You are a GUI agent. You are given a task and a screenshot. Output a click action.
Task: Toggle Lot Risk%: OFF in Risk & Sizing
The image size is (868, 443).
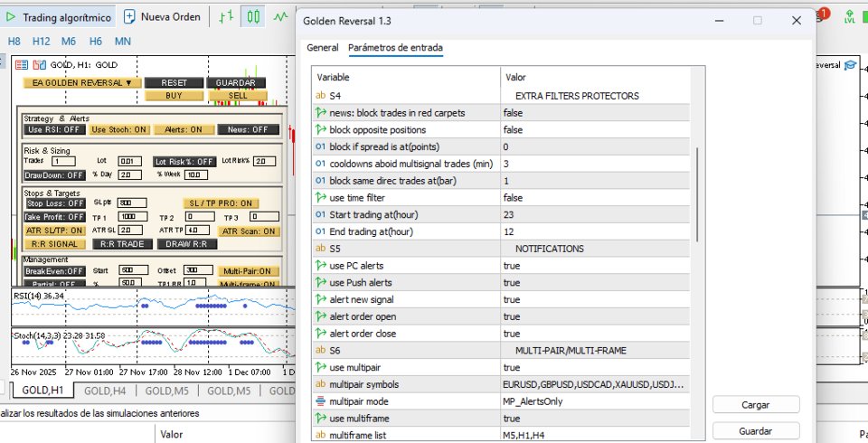184,162
